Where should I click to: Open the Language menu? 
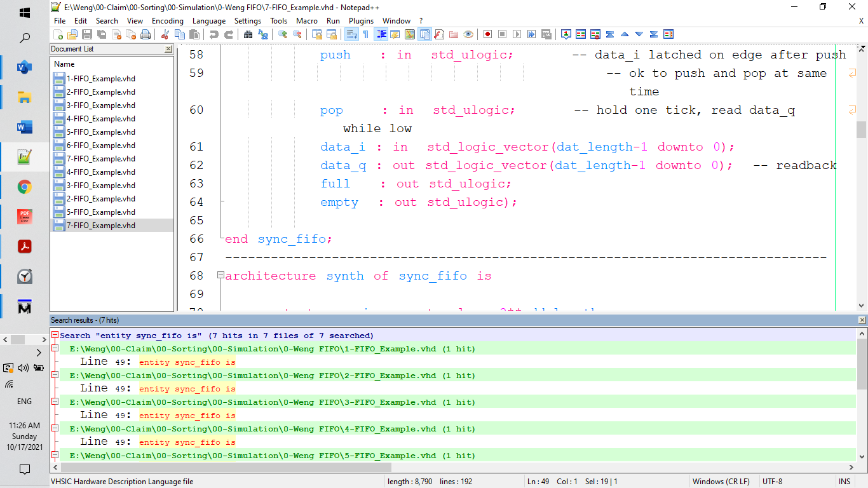[x=208, y=21]
